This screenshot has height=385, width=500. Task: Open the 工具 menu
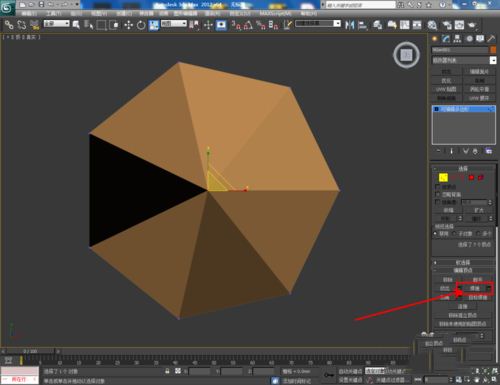(x=53, y=13)
